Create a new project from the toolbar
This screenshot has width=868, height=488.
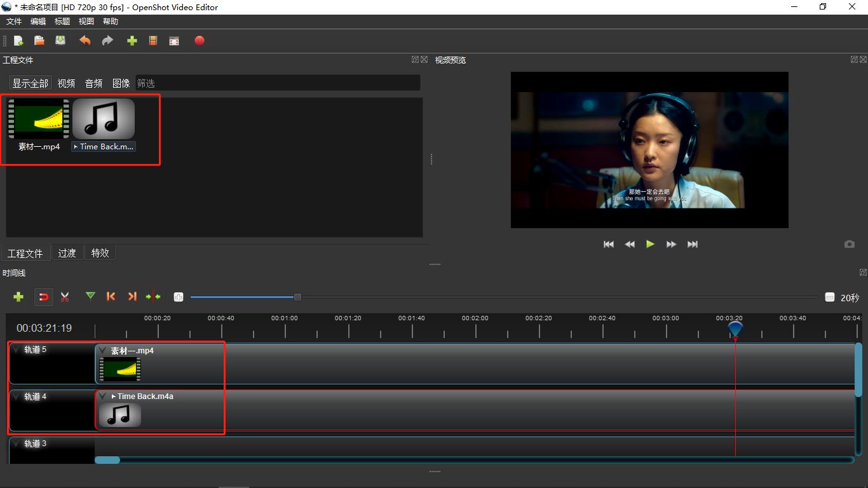coord(18,41)
